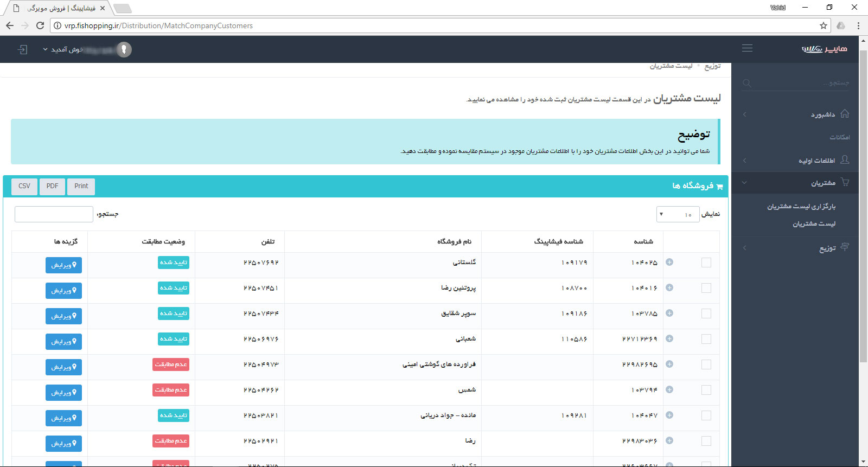Click the sidebar search magnifier icon
The image size is (868, 467).
pos(747,83)
